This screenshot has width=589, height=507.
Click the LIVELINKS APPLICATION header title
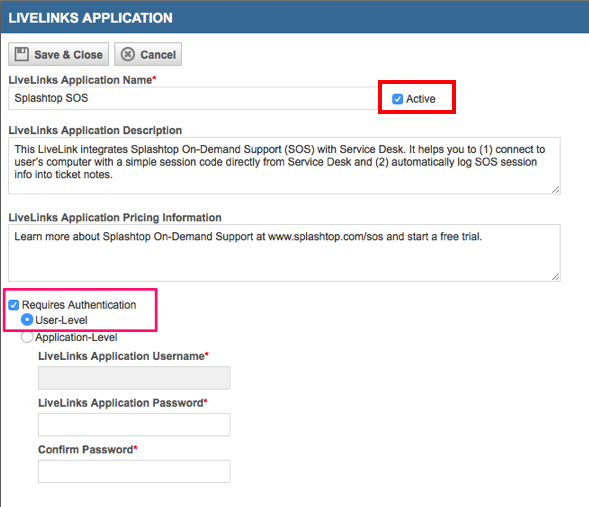pyautogui.click(x=91, y=18)
